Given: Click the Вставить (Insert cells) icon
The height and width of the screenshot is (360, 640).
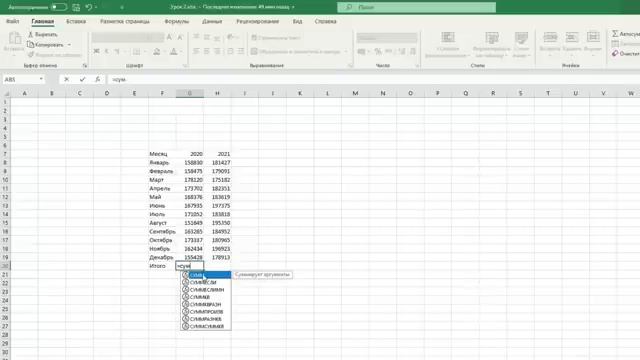Looking at the screenshot, I should [x=550, y=37].
